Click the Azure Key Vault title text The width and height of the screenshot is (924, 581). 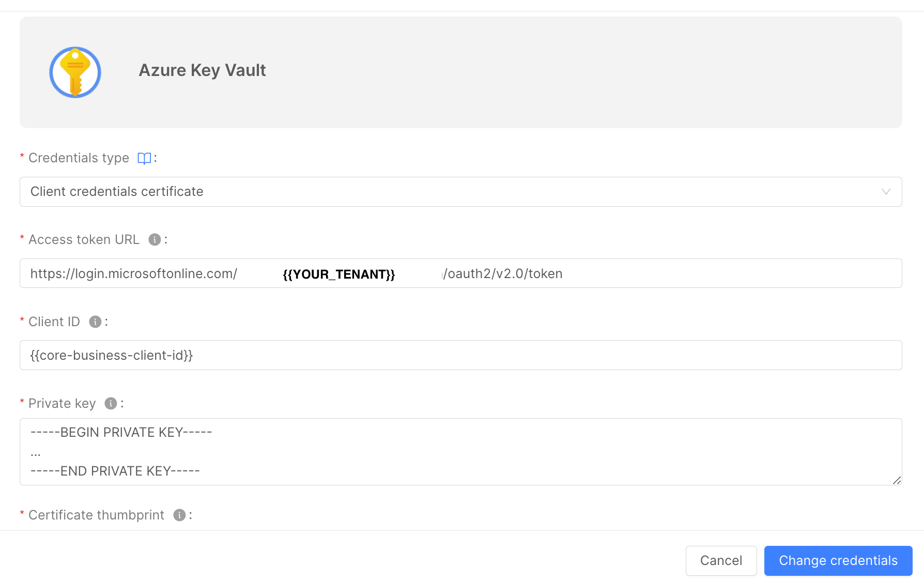tap(202, 70)
